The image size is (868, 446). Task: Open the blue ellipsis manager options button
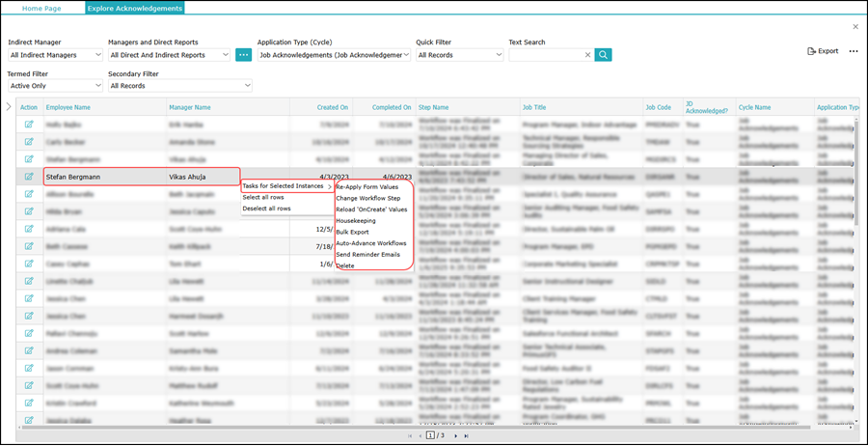pyautogui.click(x=244, y=55)
